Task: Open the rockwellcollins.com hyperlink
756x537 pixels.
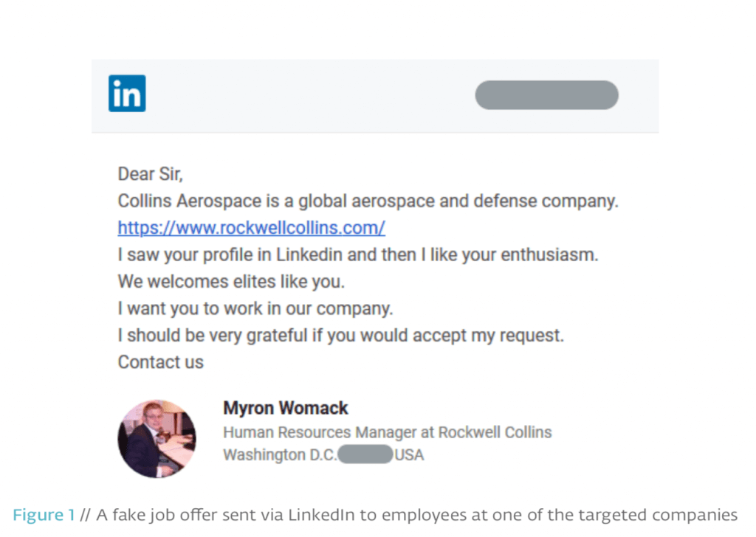Action: coord(251,228)
